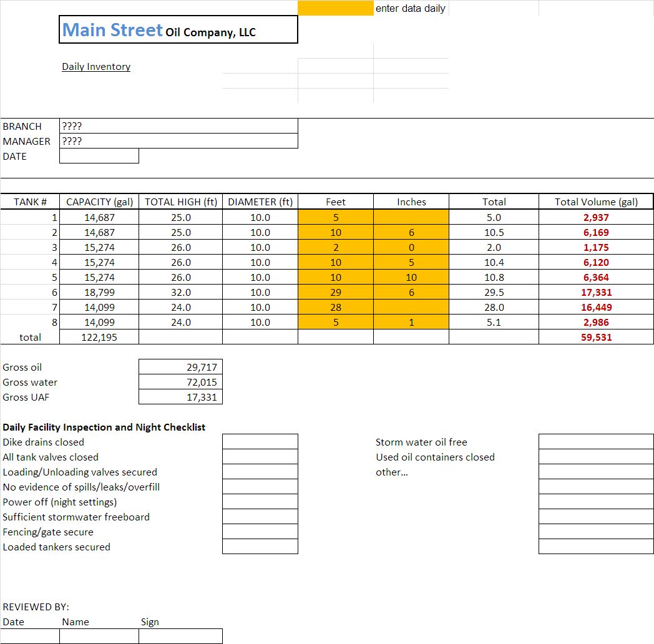The width and height of the screenshot is (654, 644).
Task: Select the orange legend swatch above the title
Action: tap(336, 8)
